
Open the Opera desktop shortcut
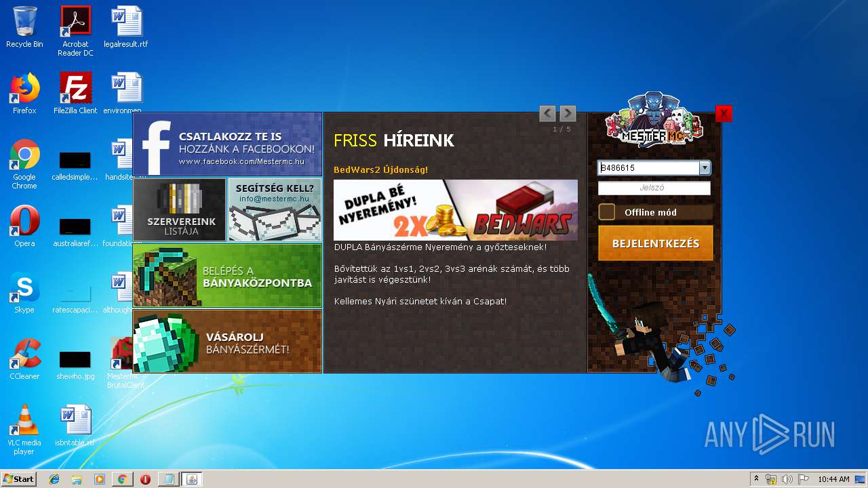click(24, 226)
